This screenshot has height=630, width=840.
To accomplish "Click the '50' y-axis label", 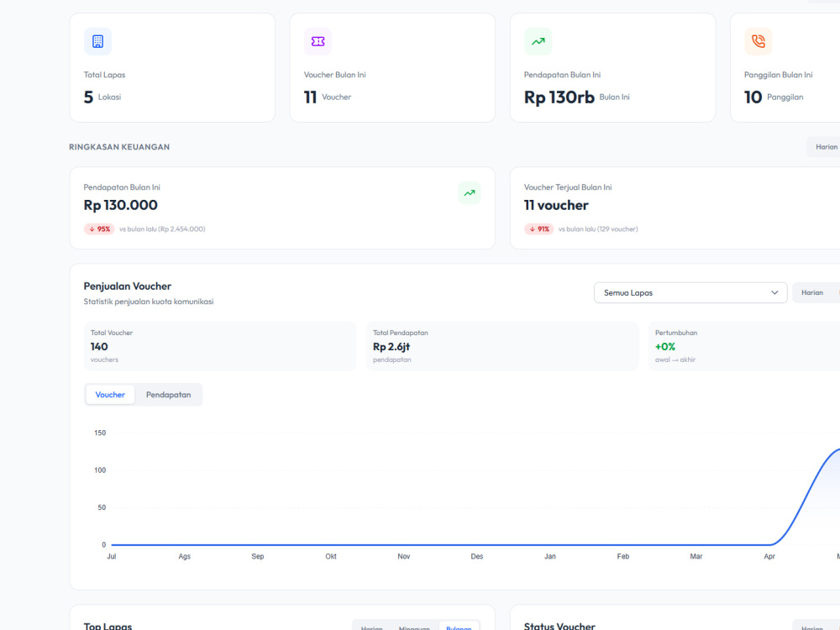I will click(102, 507).
